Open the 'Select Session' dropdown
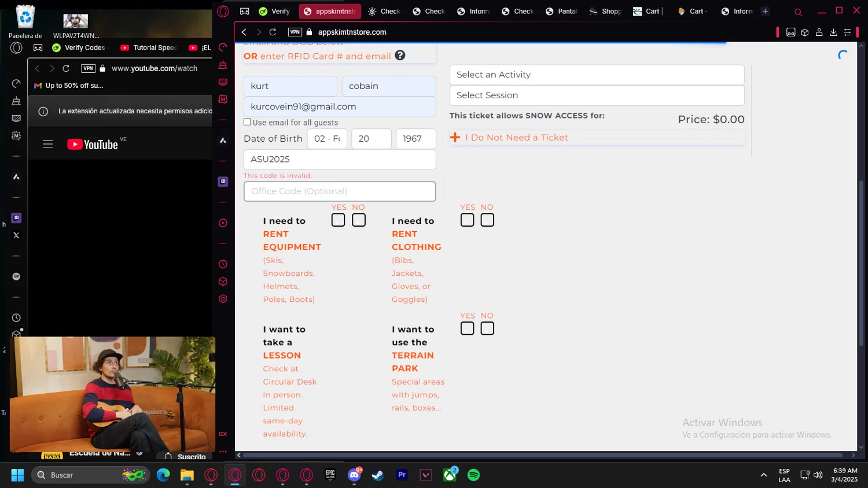 [597, 95]
